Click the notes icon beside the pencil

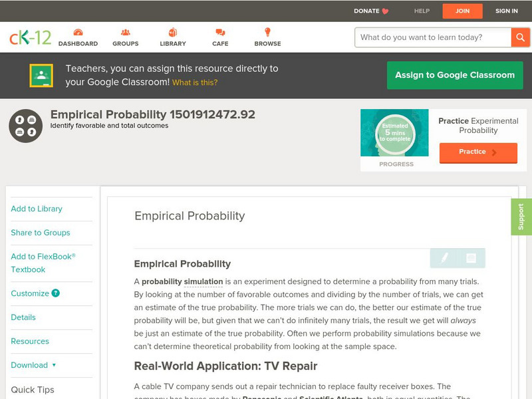point(471,258)
